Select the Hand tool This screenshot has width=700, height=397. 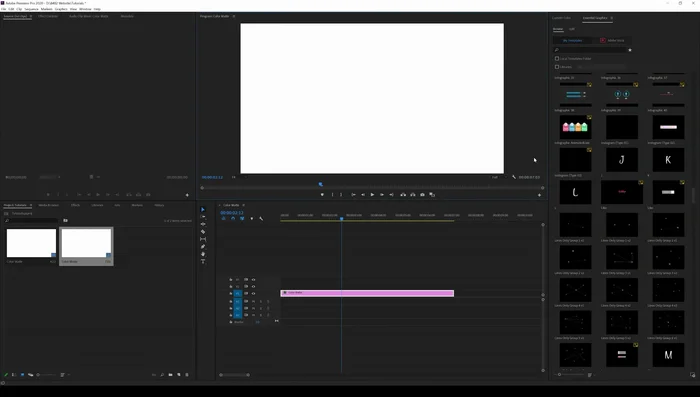click(x=203, y=254)
